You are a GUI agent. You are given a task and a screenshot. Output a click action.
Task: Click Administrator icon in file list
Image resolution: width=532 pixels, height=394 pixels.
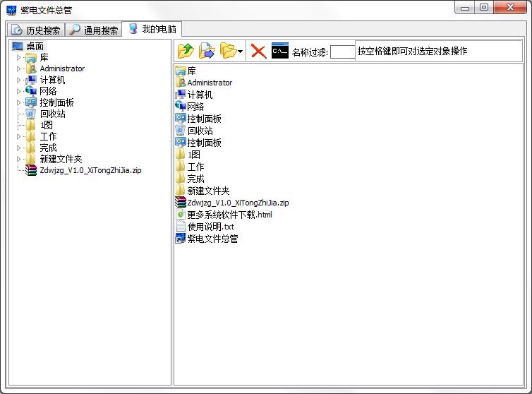181,83
